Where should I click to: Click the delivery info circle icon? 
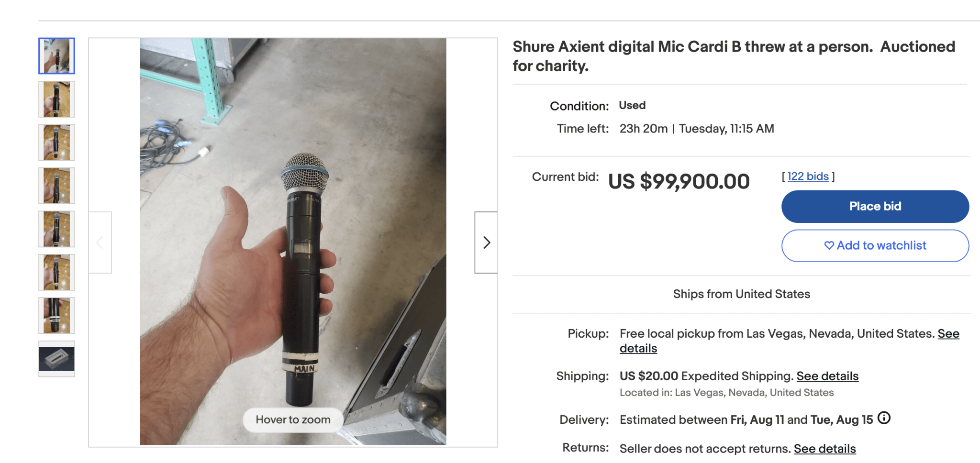coord(884,418)
